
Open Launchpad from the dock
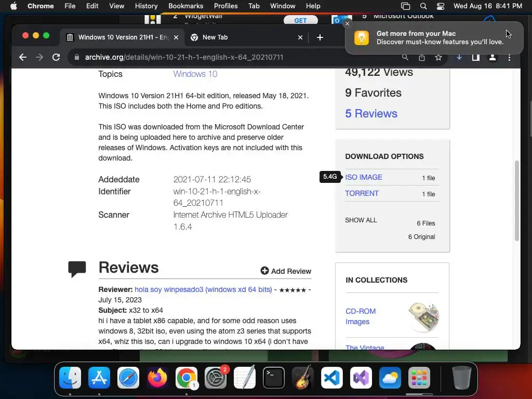[419, 378]
